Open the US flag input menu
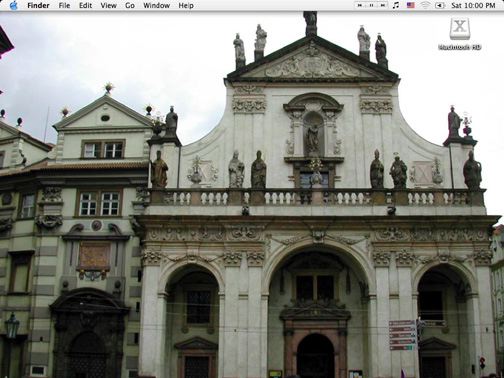The height and width of the screenshot is (378, 504). pyautogui.click(x=411, y=5)
